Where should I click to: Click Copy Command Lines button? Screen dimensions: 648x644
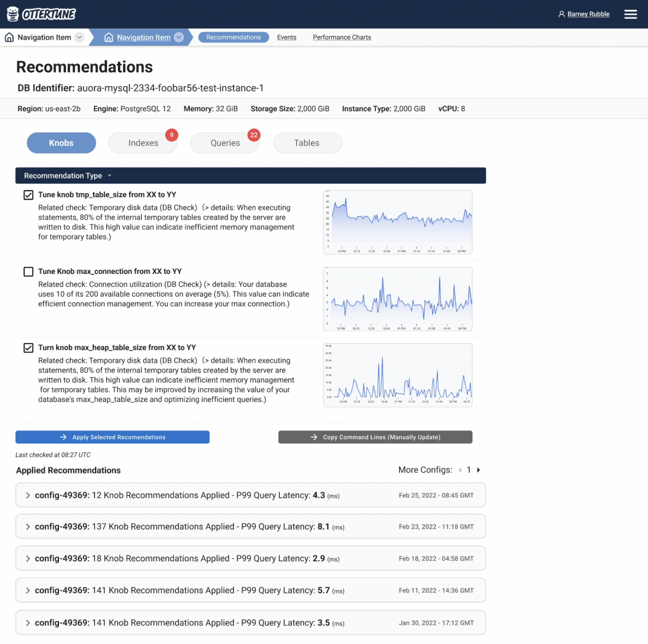(375, 437)
